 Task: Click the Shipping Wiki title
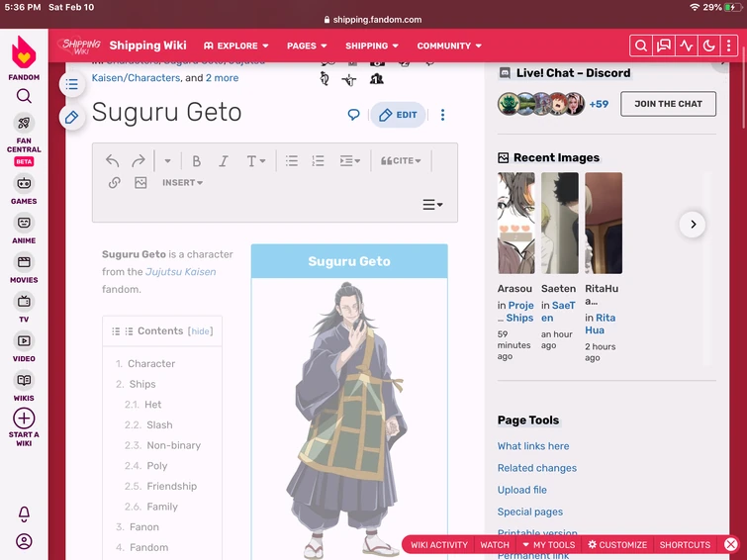coord(147,46)
